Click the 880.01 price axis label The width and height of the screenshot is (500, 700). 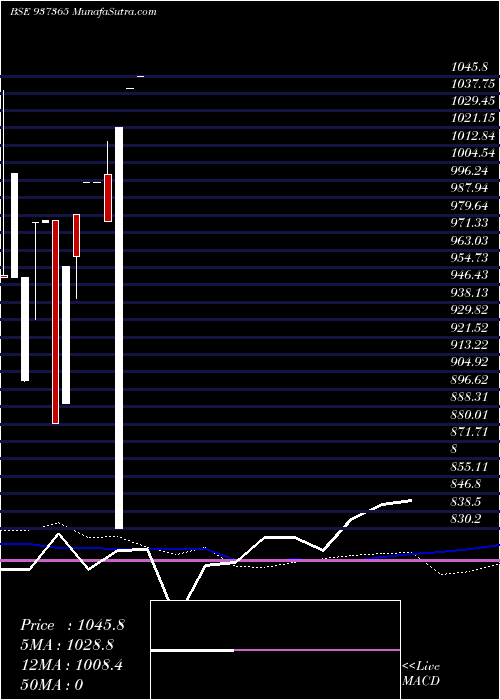[470, 415]
